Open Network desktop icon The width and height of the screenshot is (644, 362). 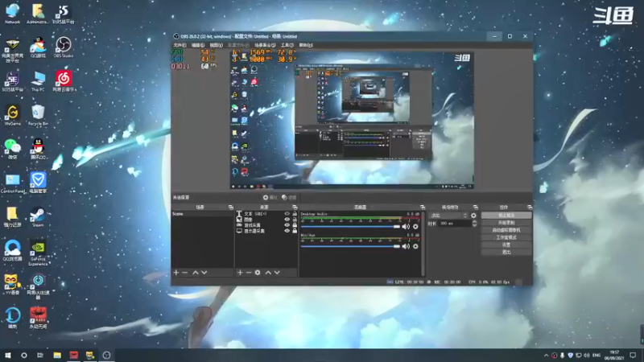12,13
